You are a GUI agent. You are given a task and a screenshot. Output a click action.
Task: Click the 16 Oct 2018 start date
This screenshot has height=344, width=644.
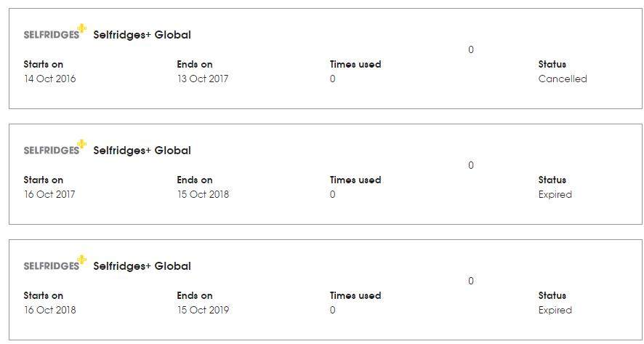coord(49,310)
